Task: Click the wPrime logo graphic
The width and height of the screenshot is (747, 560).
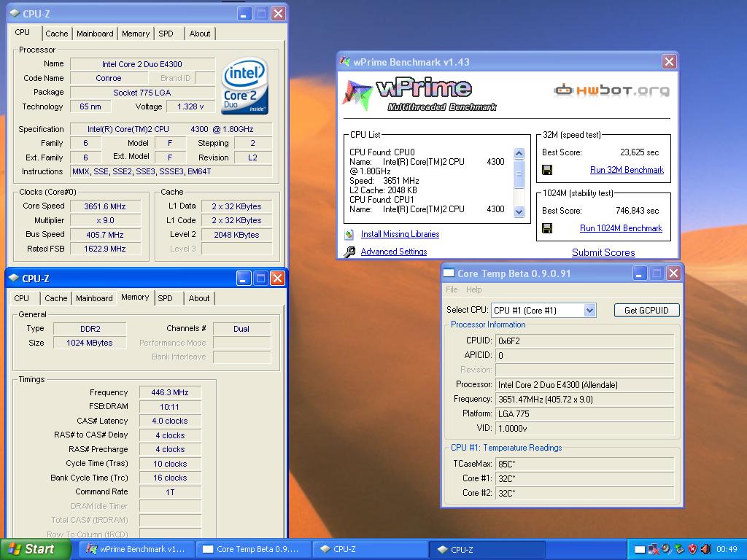Action: [420, 95]
